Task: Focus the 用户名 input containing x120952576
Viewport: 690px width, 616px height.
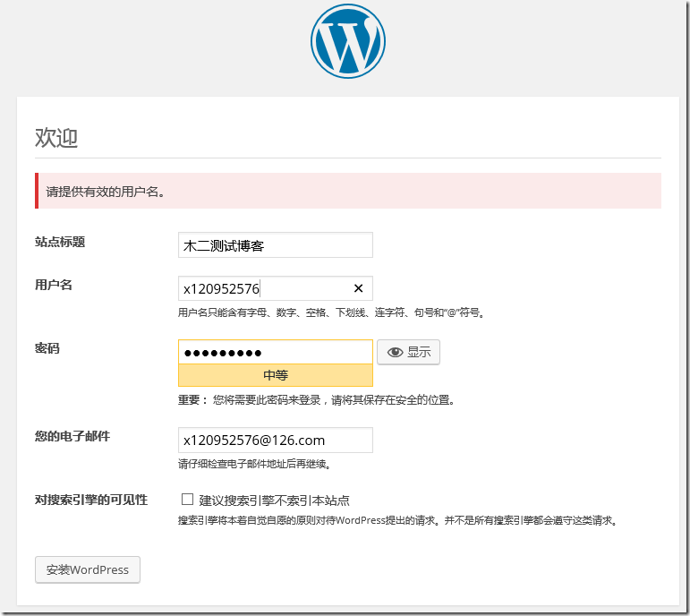Action: pos(276,288)
